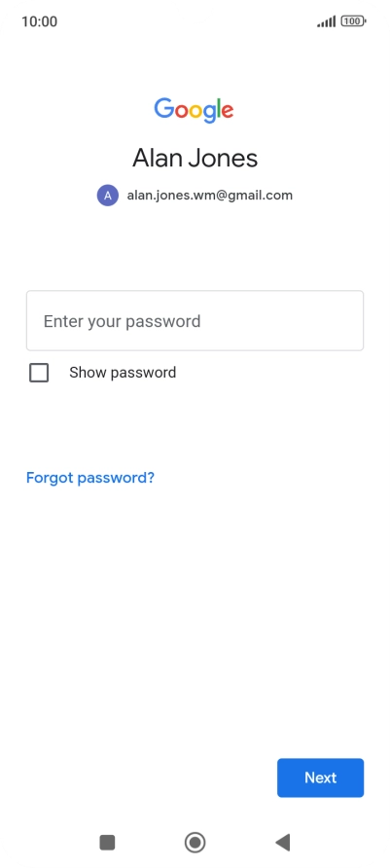The image size is (390, 868).
Task: Click the yellow letter o in Google logo
Action: [196, 111]
